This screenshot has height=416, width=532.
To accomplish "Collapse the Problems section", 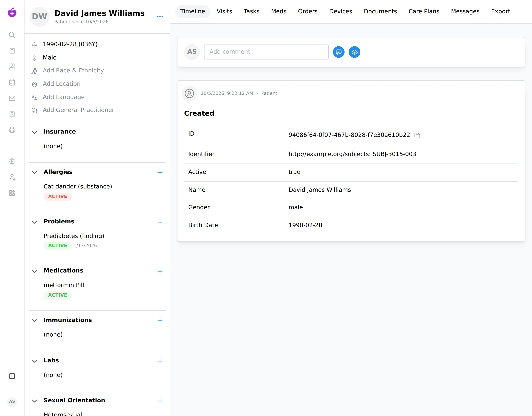I will coord(34,222).
